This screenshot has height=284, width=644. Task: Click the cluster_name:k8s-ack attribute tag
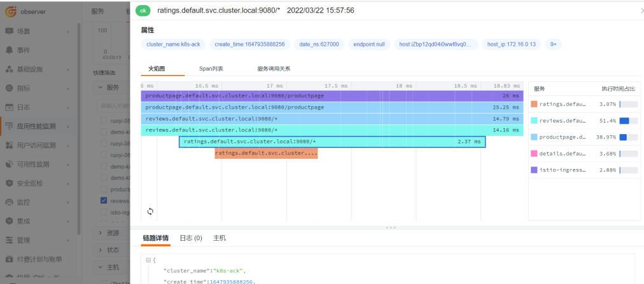(x=173, y=44)
